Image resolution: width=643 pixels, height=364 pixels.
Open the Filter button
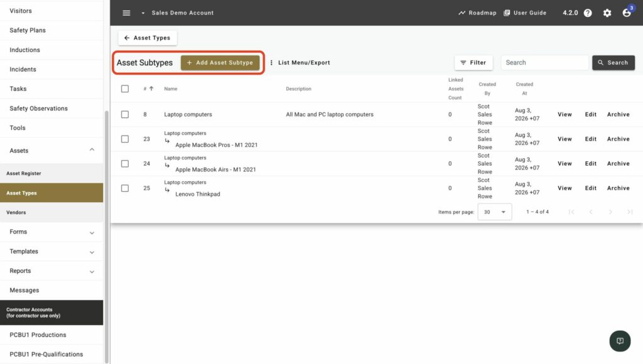pos(473,63)
